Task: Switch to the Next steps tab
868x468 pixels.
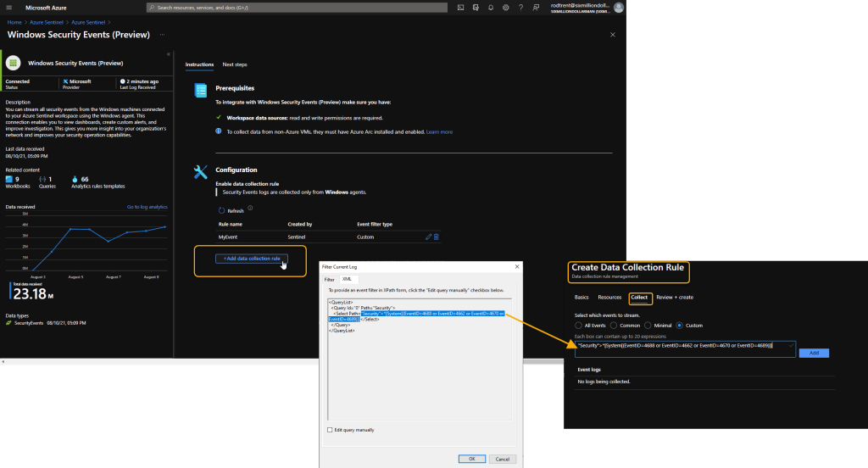Action: [235, 64]
